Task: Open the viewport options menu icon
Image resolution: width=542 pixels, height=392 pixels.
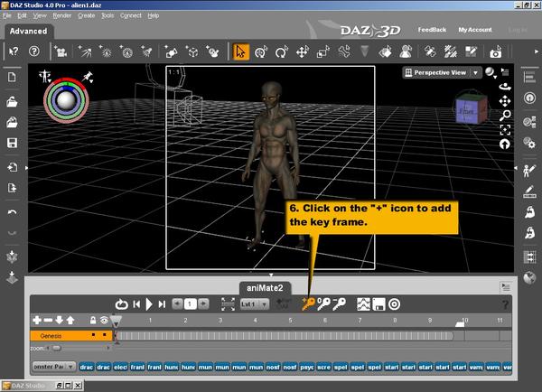Action: coord(505,72)
